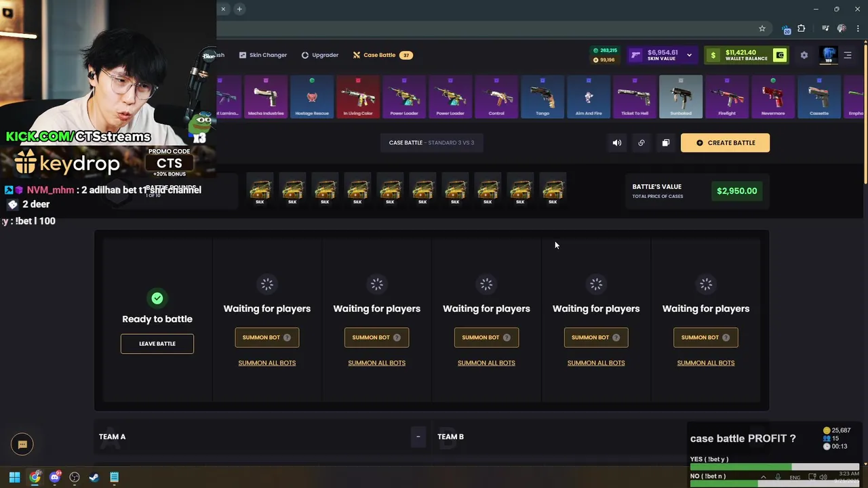Open Steam from the taskbar
Image resolution: width=868 pixels, height=488 pixels.
[94, 477]
